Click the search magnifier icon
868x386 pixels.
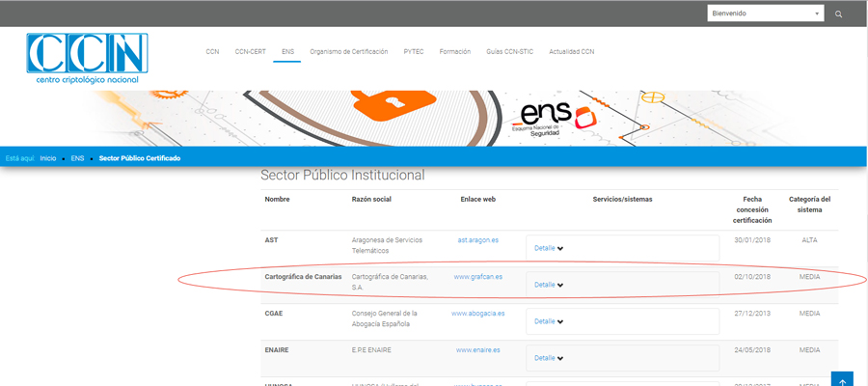(x=838, y=14)
